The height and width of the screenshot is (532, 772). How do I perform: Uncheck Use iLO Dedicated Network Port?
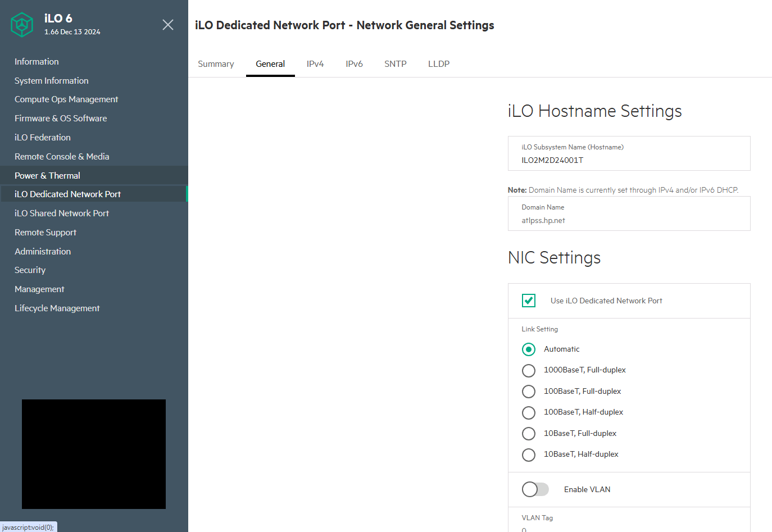(x=529, y=301)
